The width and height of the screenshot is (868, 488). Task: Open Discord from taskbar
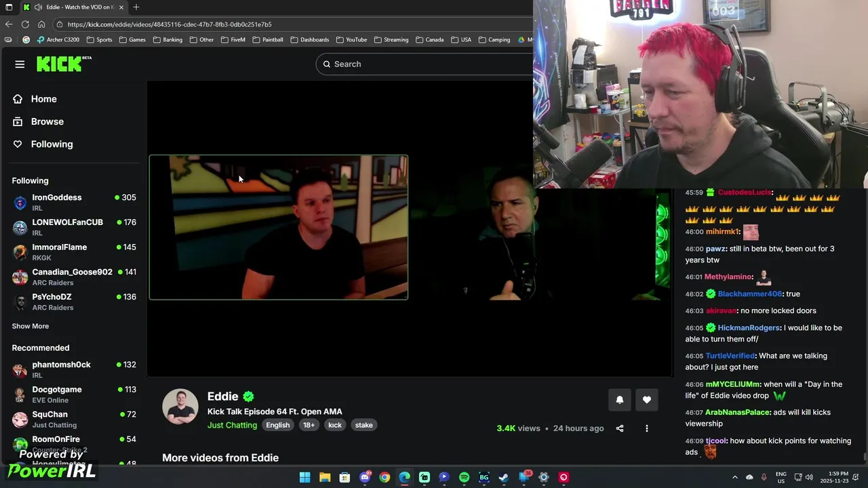(365, 477)
